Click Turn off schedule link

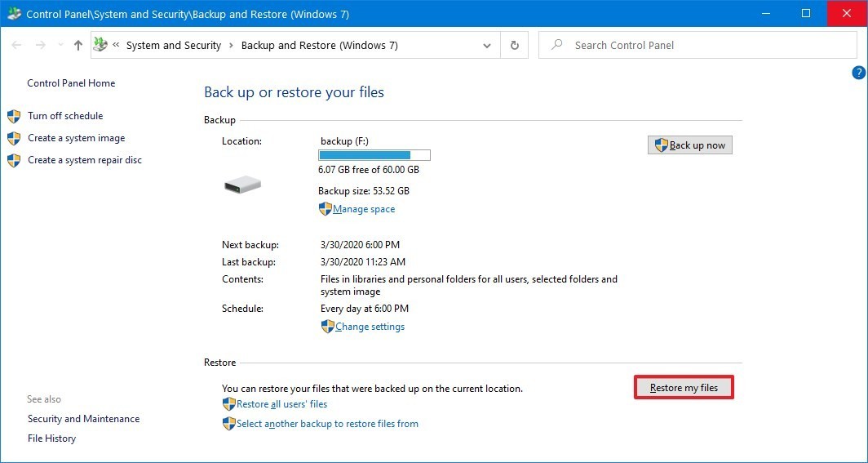(65, 116)
